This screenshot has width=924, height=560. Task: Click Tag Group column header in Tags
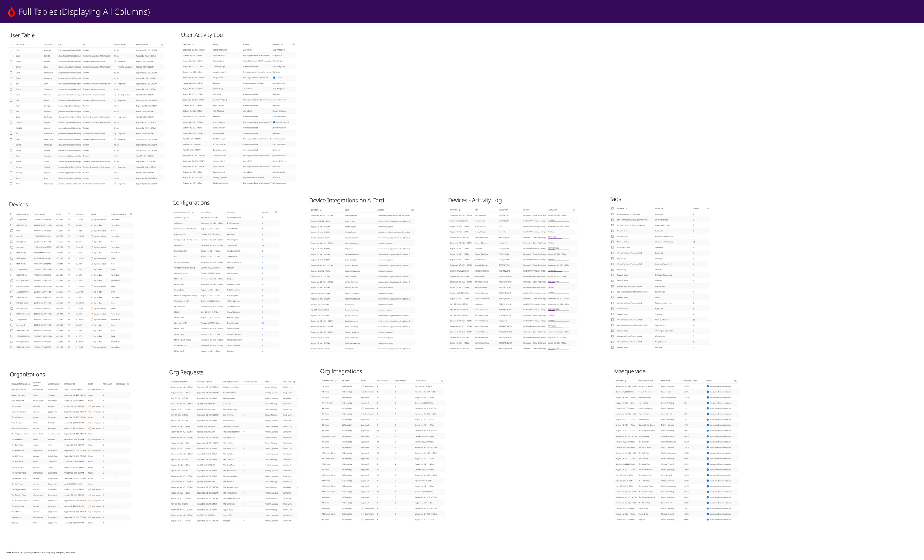[x=659, y=209]
